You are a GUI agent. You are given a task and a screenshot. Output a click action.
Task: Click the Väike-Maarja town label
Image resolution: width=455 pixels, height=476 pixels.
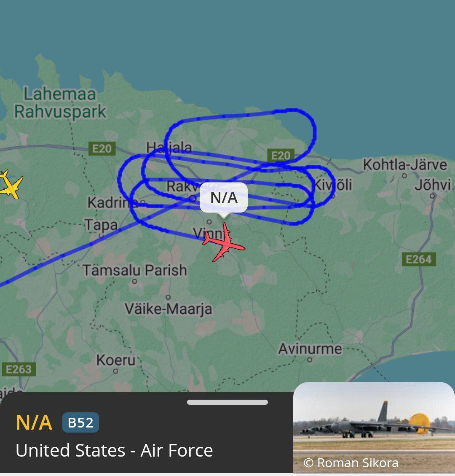168,309
